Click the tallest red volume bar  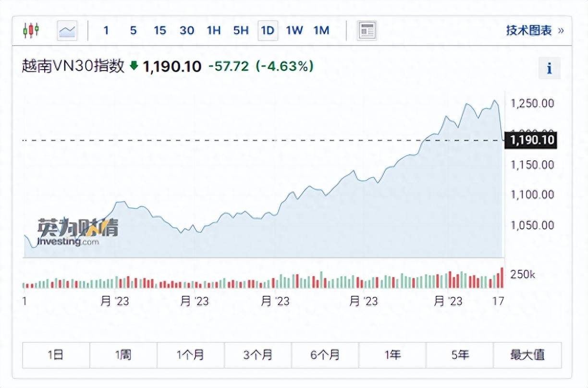502,279
